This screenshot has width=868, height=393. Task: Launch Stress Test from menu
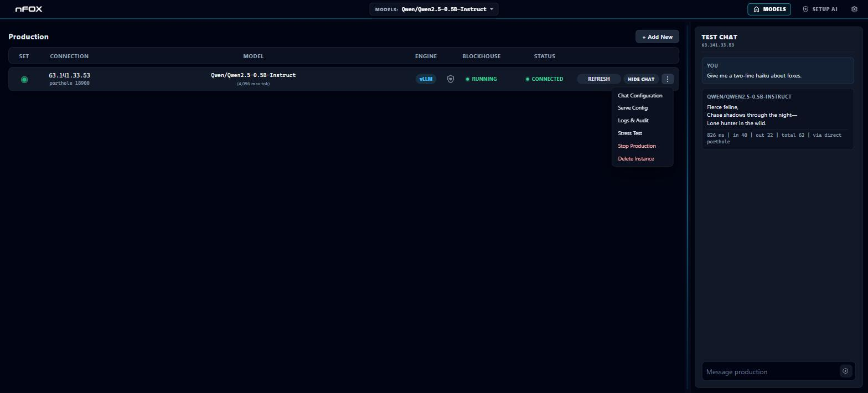pyautogui.click(x=630, y=133)
